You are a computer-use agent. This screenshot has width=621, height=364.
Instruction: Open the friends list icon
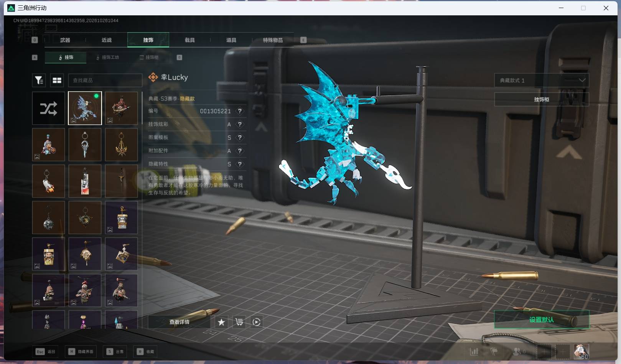[519, 351]
